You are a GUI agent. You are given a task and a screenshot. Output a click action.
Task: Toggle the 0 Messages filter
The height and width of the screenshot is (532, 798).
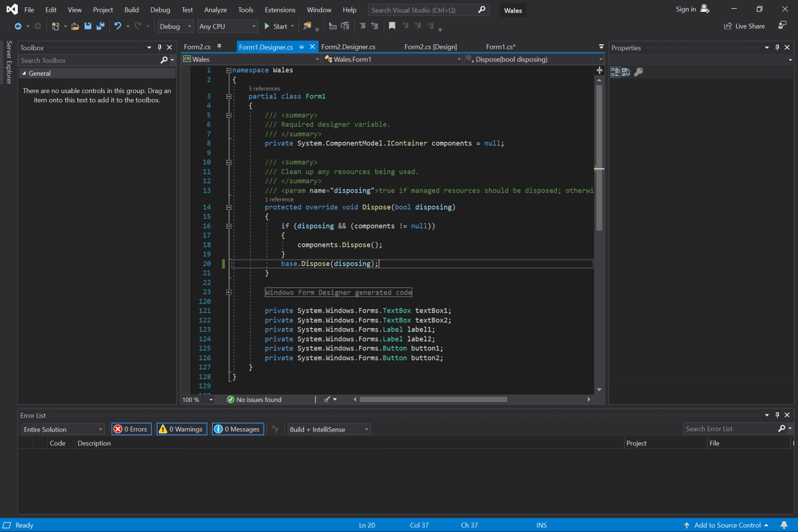pyautogui.click(x=238, y=429)
